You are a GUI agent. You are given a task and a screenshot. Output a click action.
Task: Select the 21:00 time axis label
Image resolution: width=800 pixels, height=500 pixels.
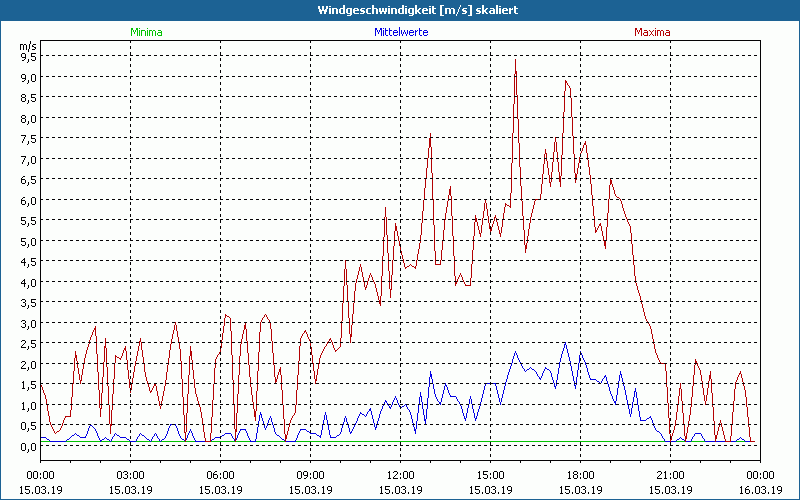coord(670,475)
